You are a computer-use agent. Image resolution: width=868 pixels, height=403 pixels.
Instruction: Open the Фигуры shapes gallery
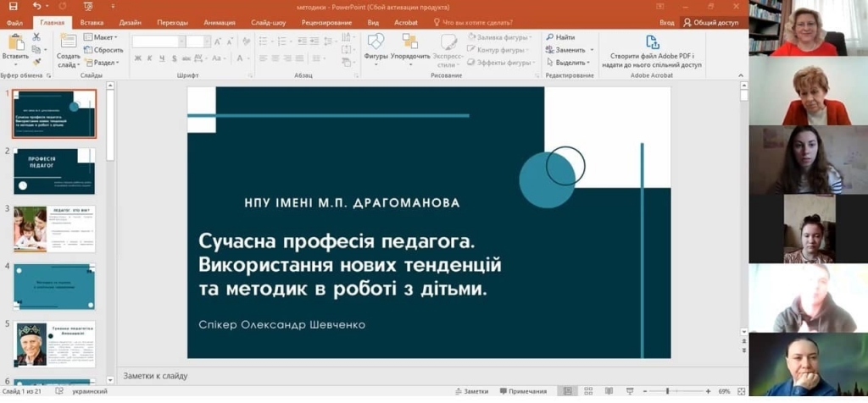pyautogui.click(x=376, y=49)
